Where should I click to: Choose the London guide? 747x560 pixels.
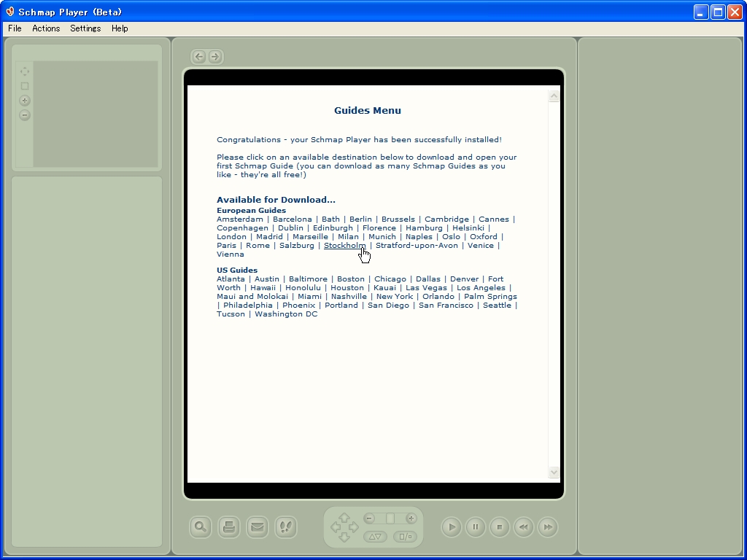point(231,237)
